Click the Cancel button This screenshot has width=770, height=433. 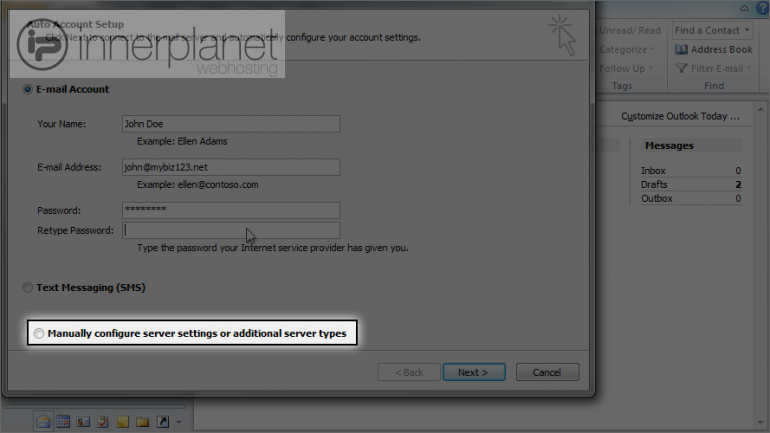coord(547,372)
